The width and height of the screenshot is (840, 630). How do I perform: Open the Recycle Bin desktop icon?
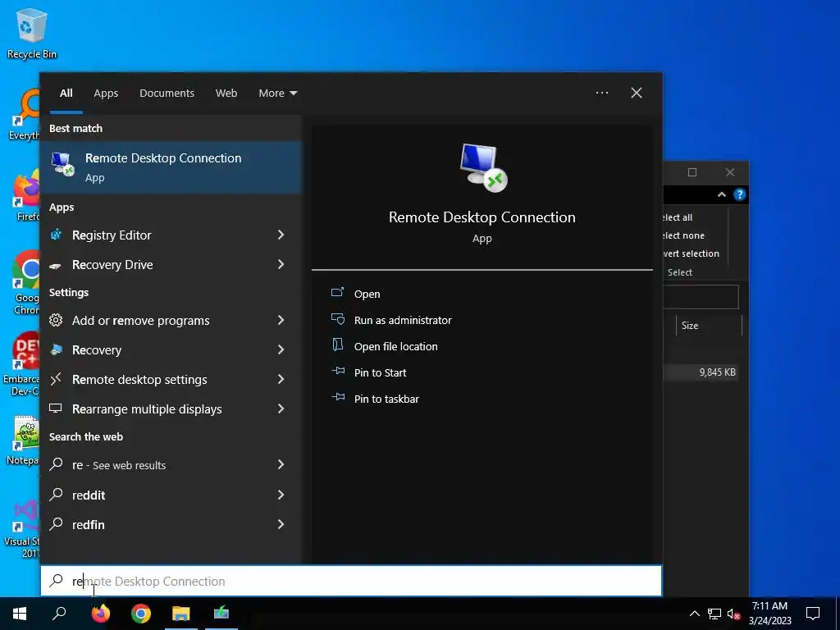[32, 33]
